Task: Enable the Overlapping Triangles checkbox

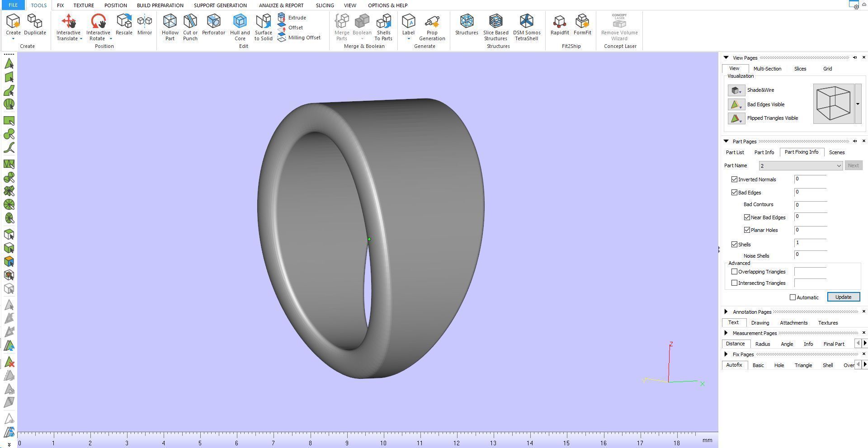Action: tap(734, 272)
